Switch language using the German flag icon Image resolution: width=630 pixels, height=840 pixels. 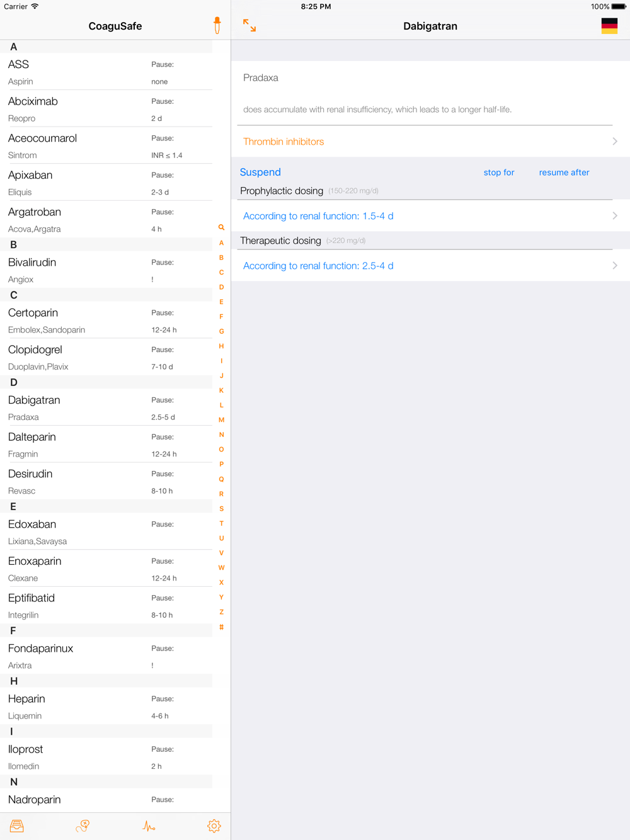click(x=609, y=26)
